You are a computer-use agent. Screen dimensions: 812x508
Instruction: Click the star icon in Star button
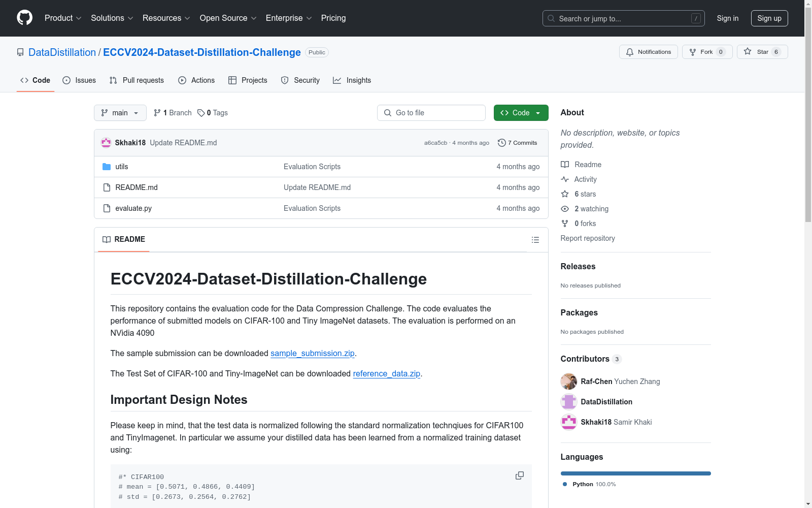coord(748,51)
